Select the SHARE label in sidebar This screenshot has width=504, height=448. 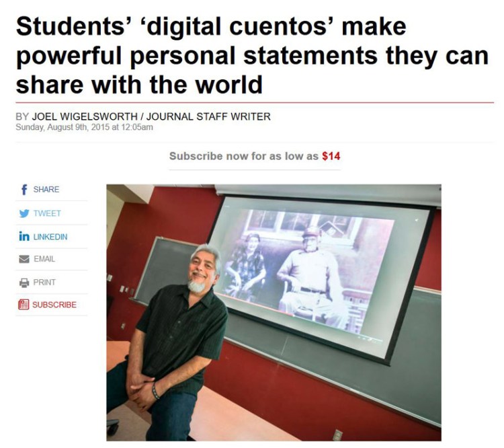point(46,190)
